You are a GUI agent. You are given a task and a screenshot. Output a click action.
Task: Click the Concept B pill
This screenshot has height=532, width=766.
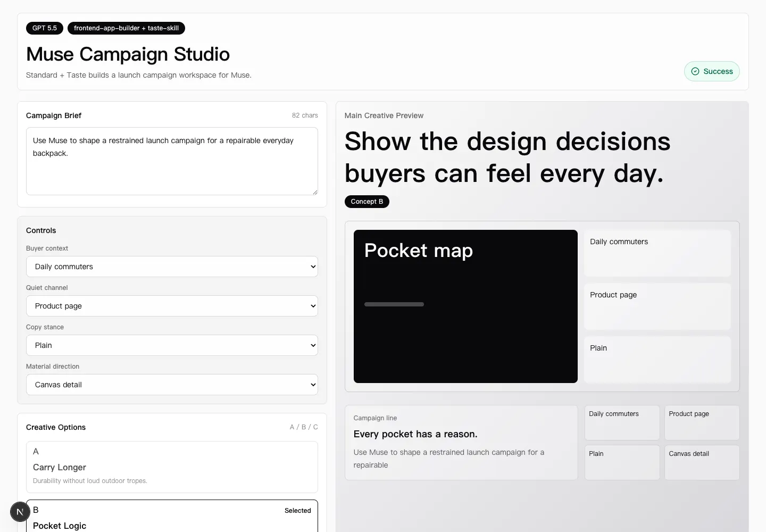tap(367, 202)
